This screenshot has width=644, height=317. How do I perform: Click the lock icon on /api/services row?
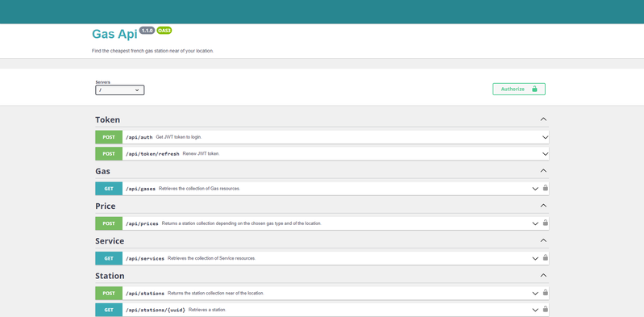[546, 258]
